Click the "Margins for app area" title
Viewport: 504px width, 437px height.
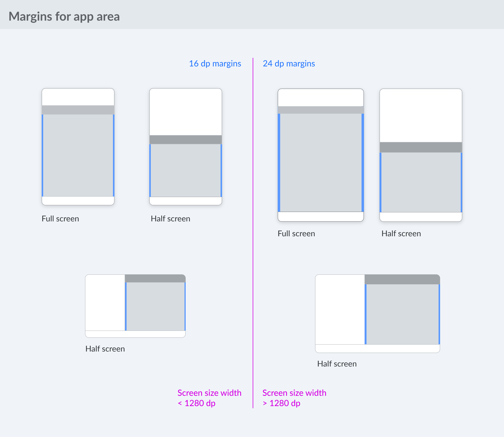(64, 17)
